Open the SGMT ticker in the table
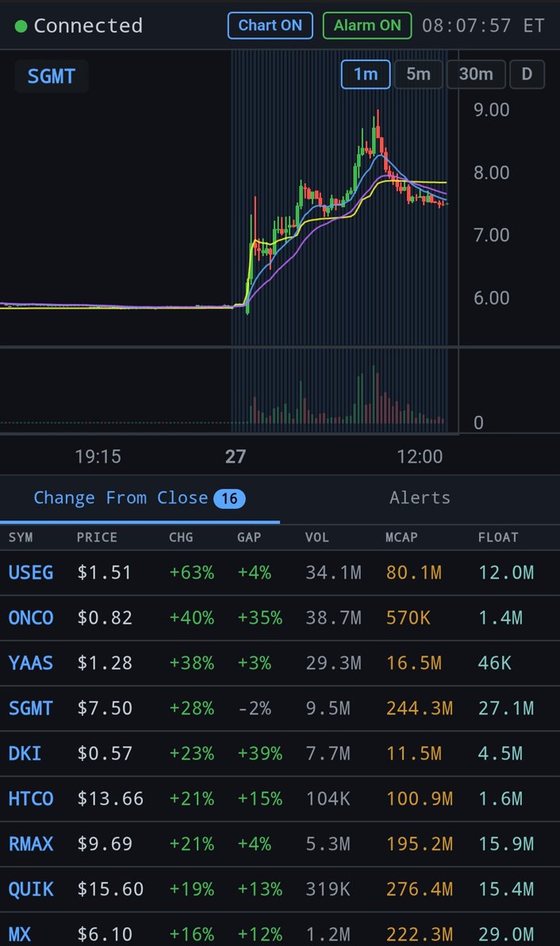Screen dimensions: 560x946 (31, 708)
